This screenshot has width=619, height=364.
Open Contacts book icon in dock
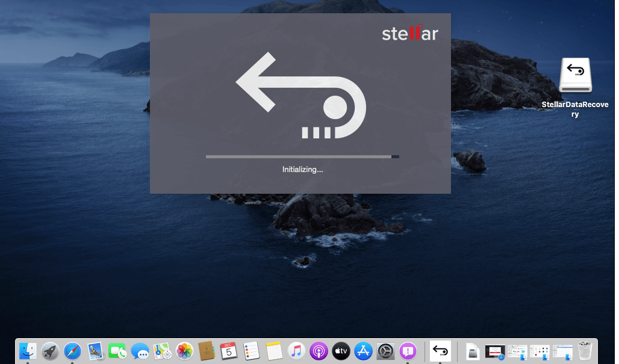[207, 351]
